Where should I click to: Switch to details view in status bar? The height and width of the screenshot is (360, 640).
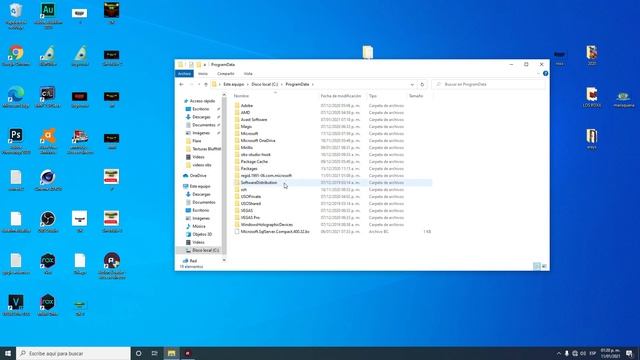(537, 266)
